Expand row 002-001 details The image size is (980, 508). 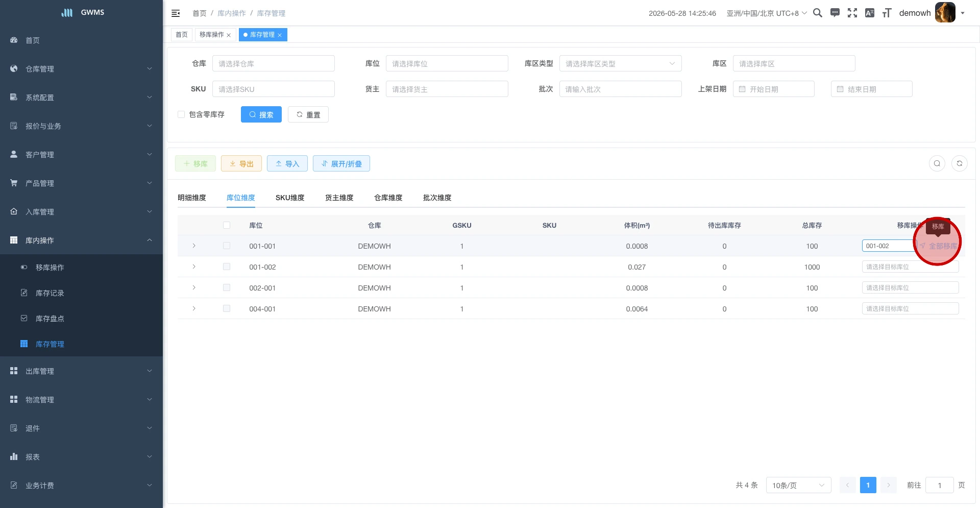coord(194,288)
